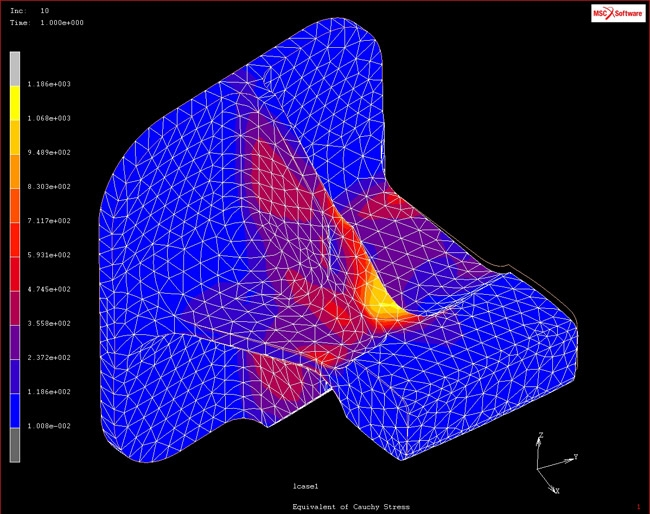Click the MSC Software logo
The width and height of the screenshot is (650, 514).
pyautogui.click(x=618, y=13)
